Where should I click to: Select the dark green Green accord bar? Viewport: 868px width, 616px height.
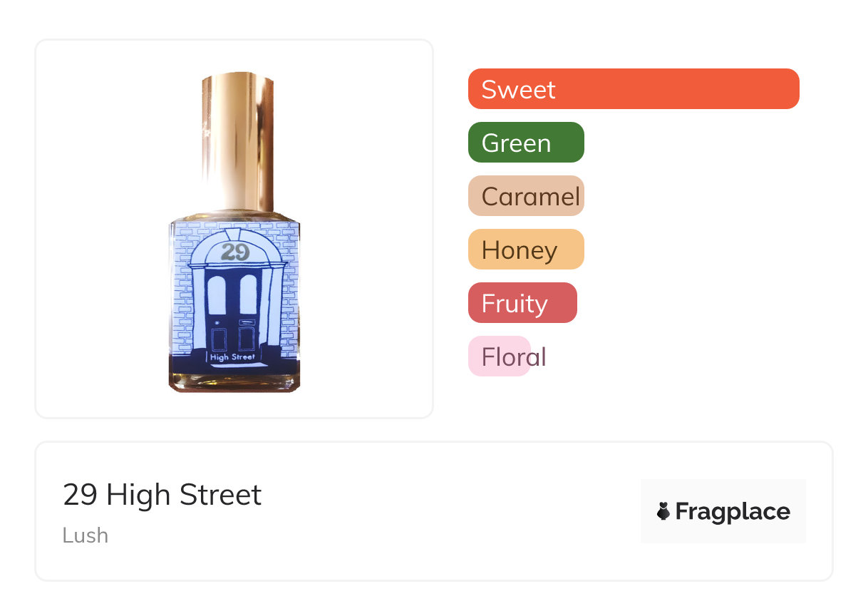[x=525, y=143]
